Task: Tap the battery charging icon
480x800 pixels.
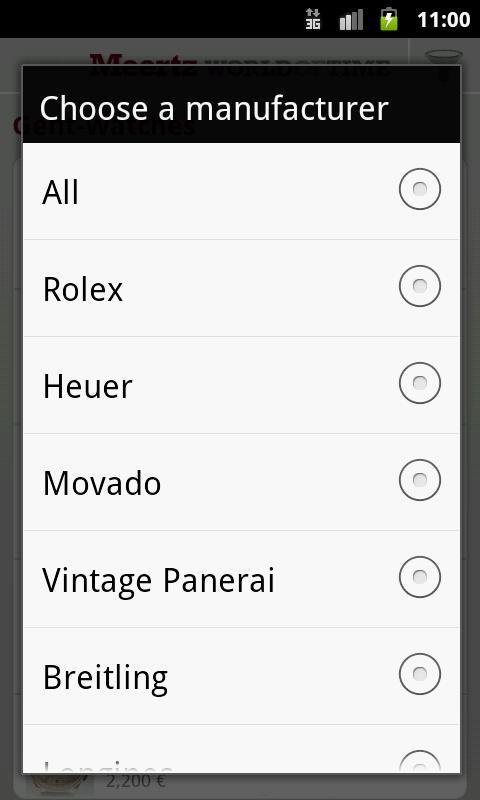Action: [389, 19]
